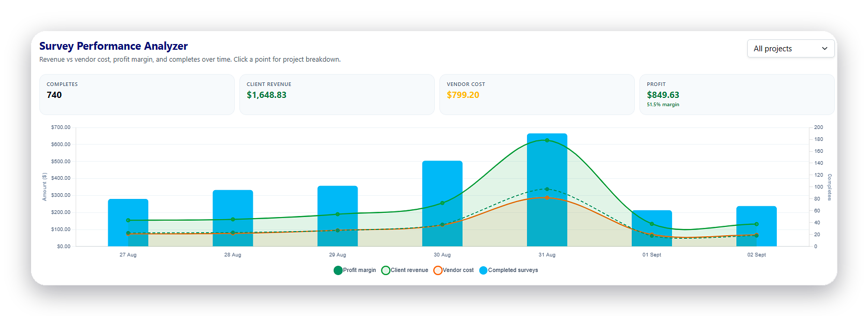
Task: Click the 02 Sept client revenue point
Action: (757, 224)
